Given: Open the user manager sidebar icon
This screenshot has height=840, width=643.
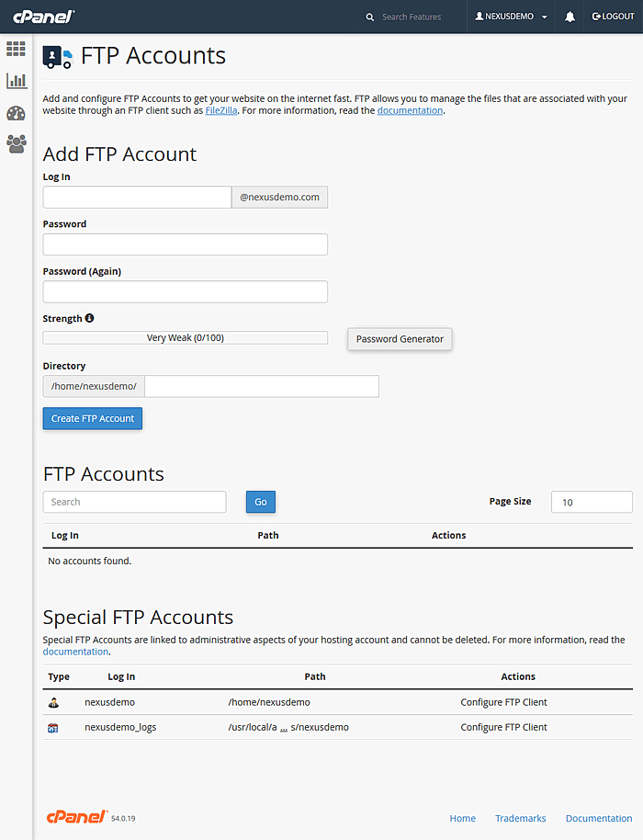Looking at the screenshot, I should click(16, 143).
